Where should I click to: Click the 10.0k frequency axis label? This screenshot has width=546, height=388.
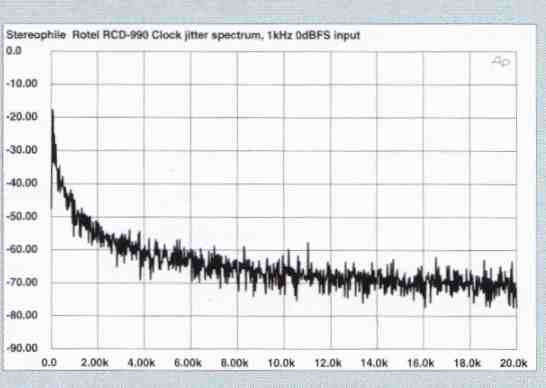click(281, 363)
